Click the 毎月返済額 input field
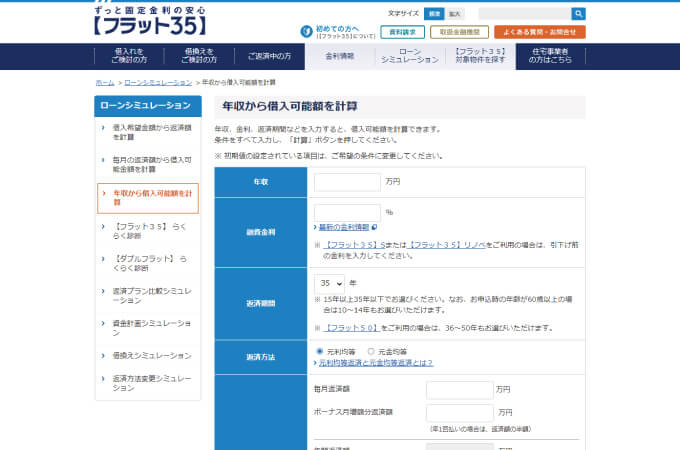 460,390
